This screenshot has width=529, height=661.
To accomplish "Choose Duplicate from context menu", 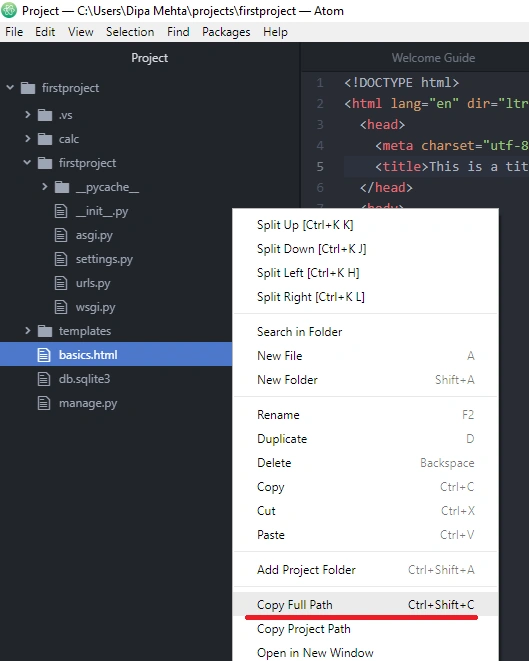I will coord(366,439).
